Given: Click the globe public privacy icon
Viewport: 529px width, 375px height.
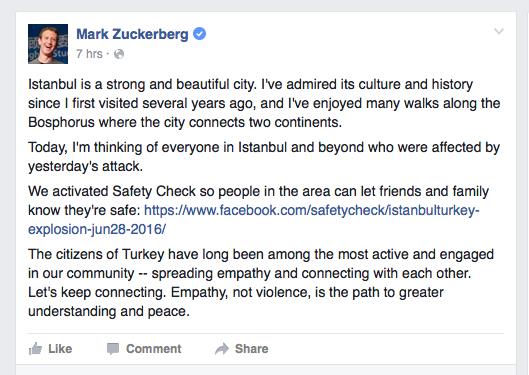Looking at the screenshot, I should point(119,54).
